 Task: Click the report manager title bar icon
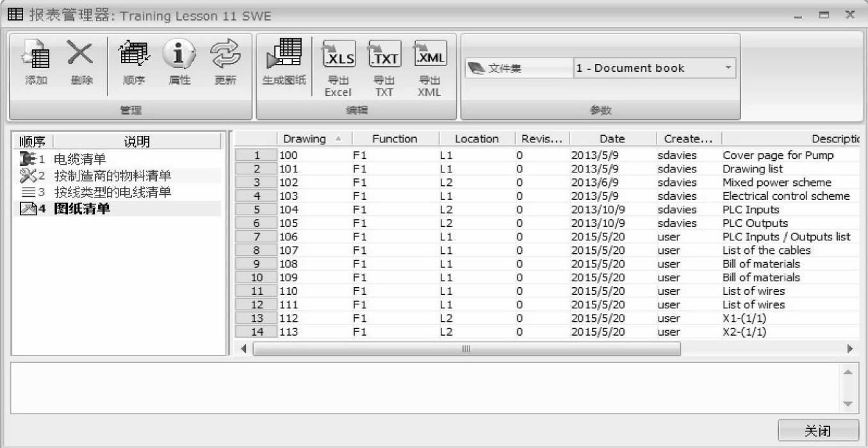pos(14,14)
